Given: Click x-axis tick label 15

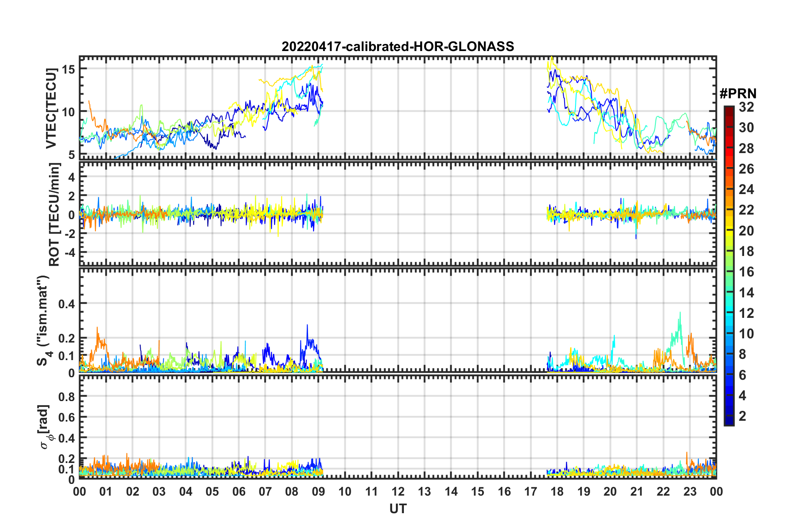Looking at the screenshot, I should (x=478, y=491).
